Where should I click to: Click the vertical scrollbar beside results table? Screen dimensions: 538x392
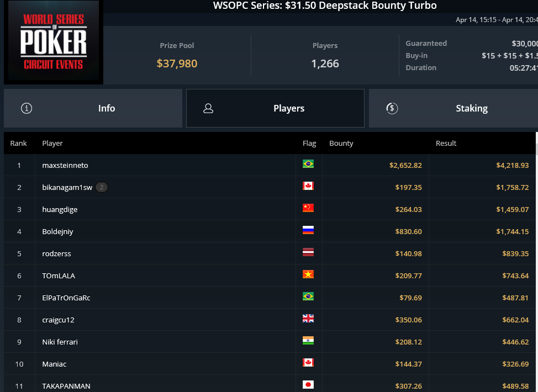coord(537,262)
